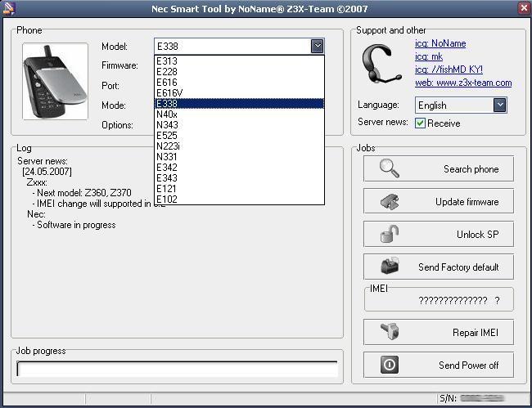Click the open padlock Unlock SP icon
The width and height of the screenshot is (532, 408).
[390, 234]
